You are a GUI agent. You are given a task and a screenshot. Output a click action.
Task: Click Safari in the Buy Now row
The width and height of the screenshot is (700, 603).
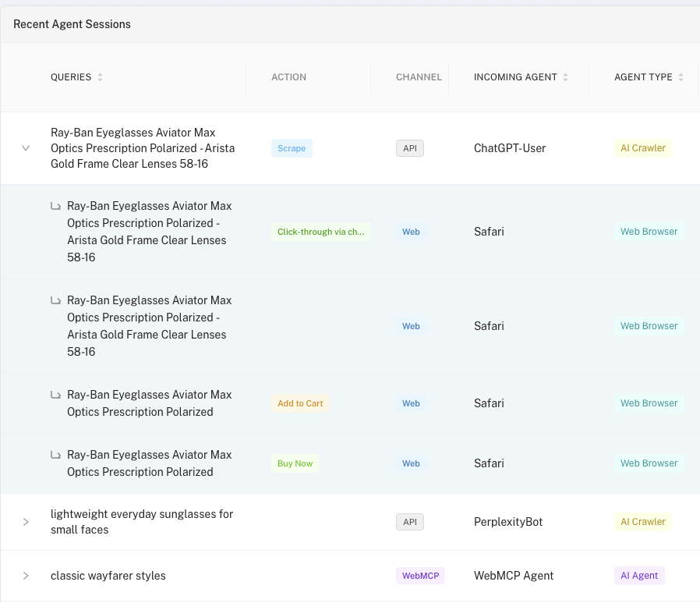click(x=489, y=463)
